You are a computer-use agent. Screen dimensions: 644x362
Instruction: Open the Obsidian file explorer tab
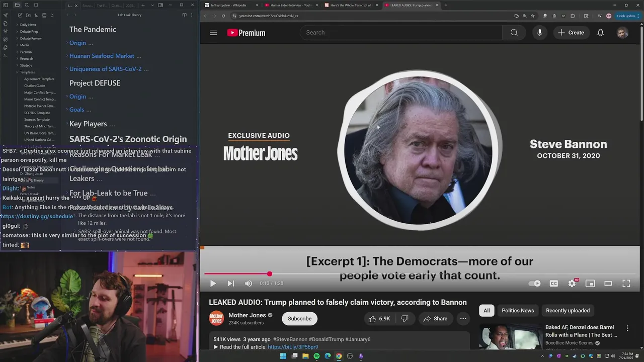17,5
